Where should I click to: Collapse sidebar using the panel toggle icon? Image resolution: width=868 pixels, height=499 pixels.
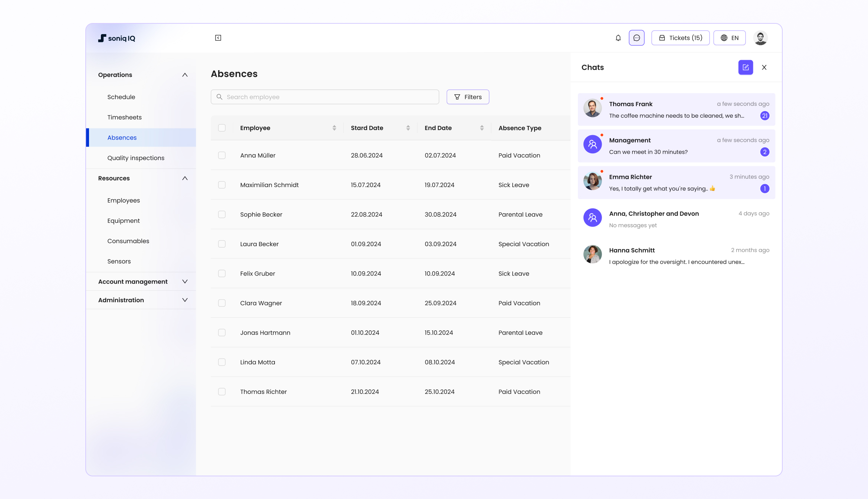[x=218, y=38]
